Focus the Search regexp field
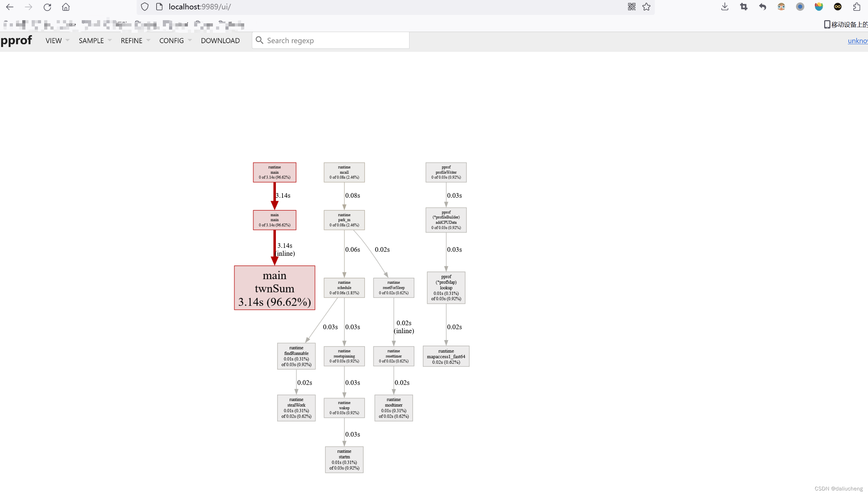This screenshot has width=868, height=495. coord(331,40)
